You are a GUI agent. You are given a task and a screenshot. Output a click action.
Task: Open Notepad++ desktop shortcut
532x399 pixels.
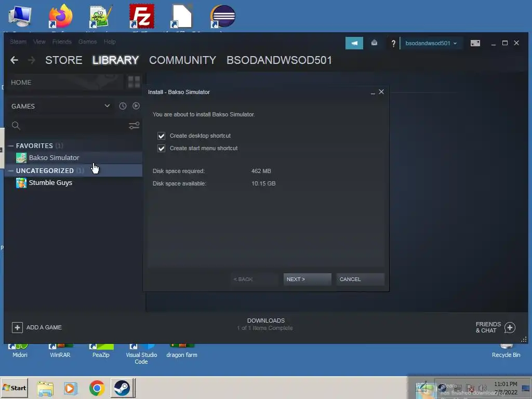[101, 16]
